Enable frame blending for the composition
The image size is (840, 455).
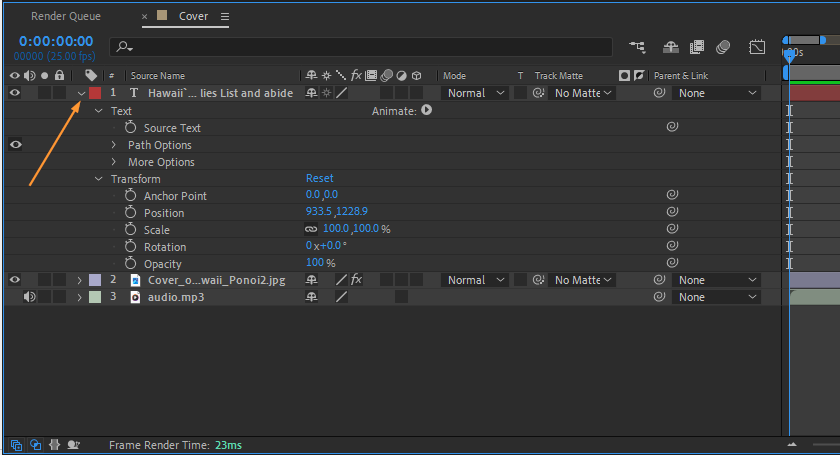pos(697,47)
